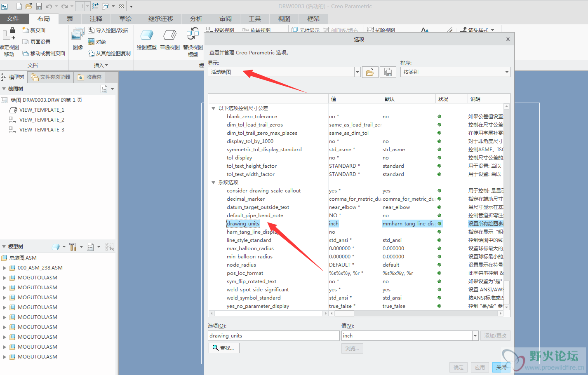
Task: Switch to the 注释 ribbon tab
Action: [96, 19]
